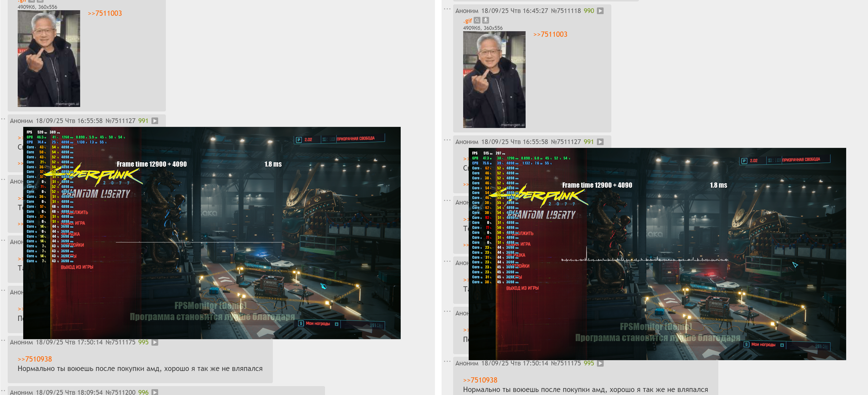This screenshot has width=868, height=395.
Task: Click the download icon beside the .gif filename
Action: [485, 20]
